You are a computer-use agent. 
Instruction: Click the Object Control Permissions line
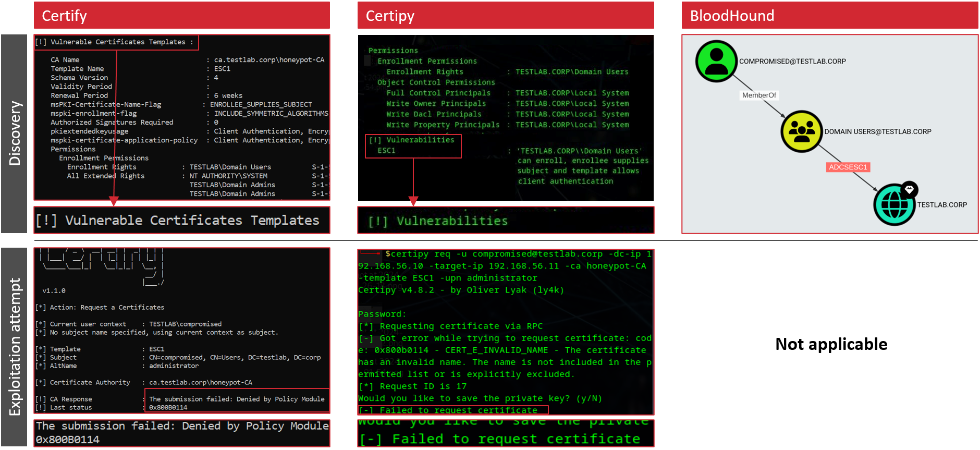click(x=436, y=82)
